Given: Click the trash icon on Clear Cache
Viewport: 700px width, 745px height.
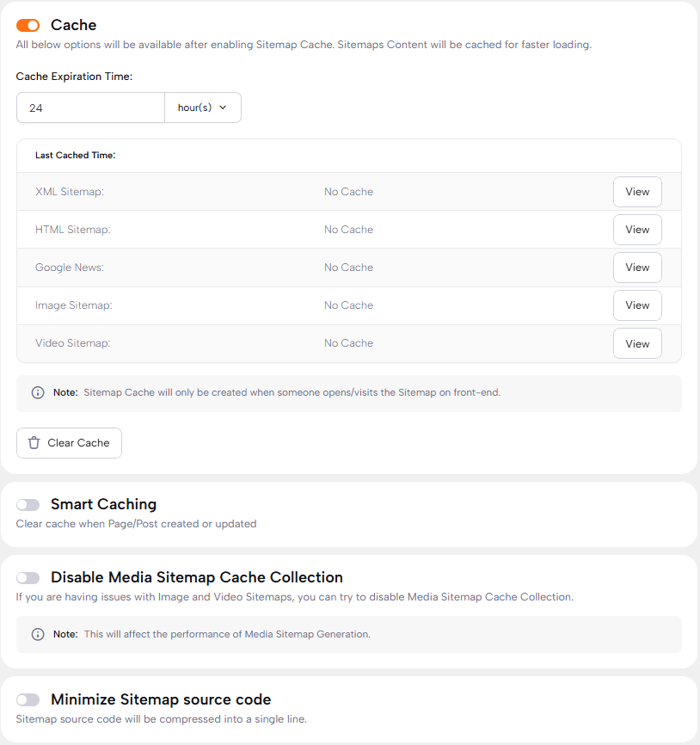Looking at the screenshot, I should coord(34,443).
